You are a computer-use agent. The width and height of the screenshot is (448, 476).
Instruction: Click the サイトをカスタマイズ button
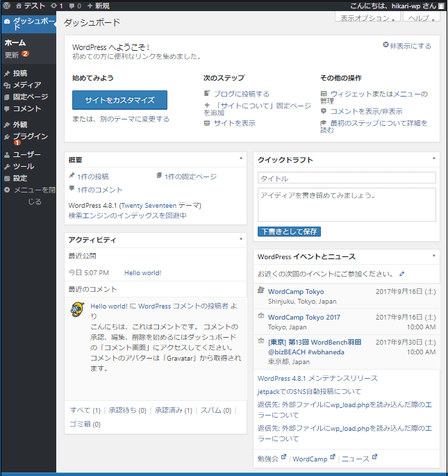click(x=119, y=100)
